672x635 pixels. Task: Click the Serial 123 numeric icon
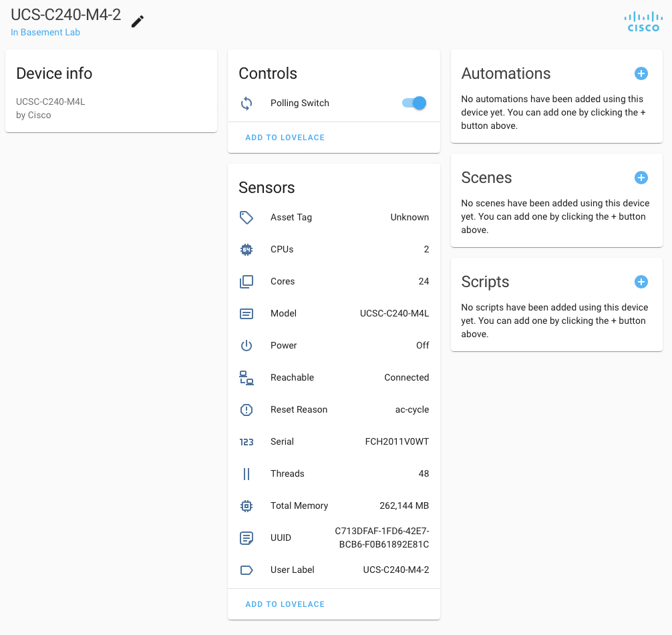coord(246,442)
